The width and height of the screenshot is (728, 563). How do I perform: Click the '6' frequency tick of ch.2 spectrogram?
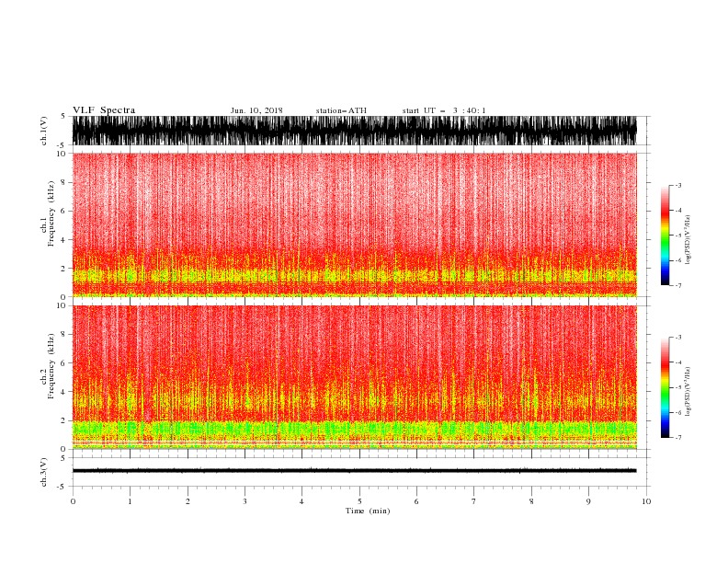click(63, 363)
